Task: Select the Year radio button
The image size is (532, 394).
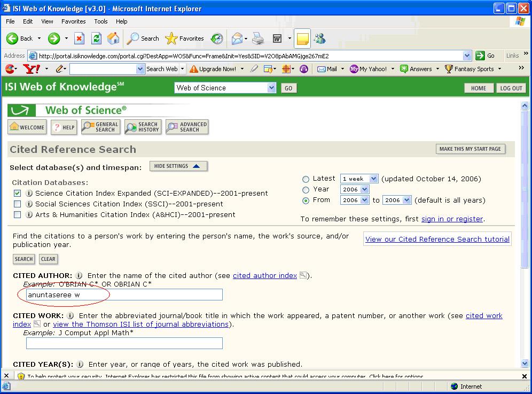Action: click(306, 190)
